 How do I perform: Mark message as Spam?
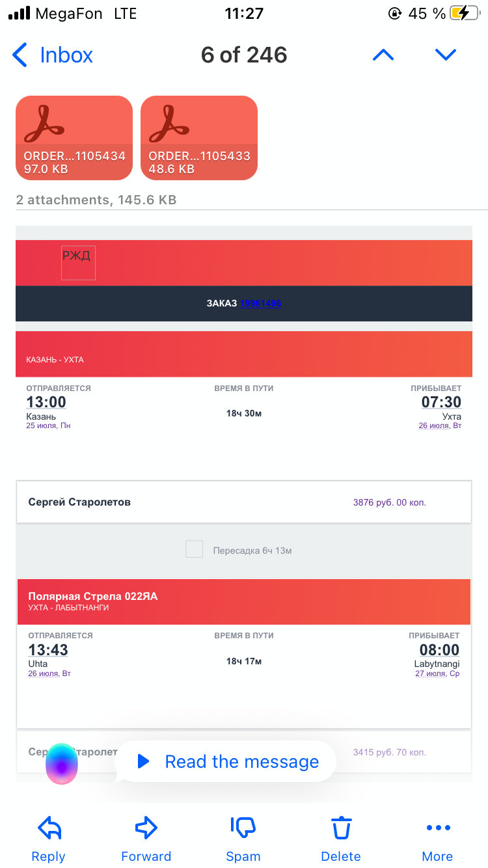tap(243, 839)
